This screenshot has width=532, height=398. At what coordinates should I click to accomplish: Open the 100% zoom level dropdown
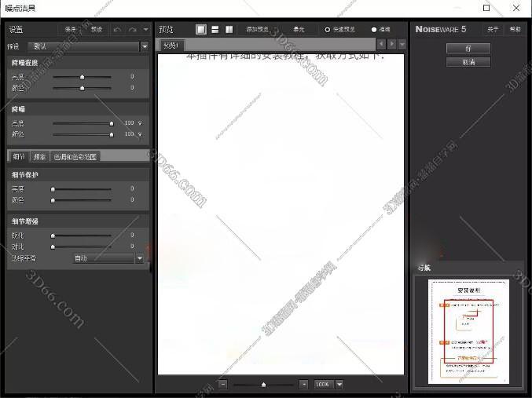(x=339, y=384)
